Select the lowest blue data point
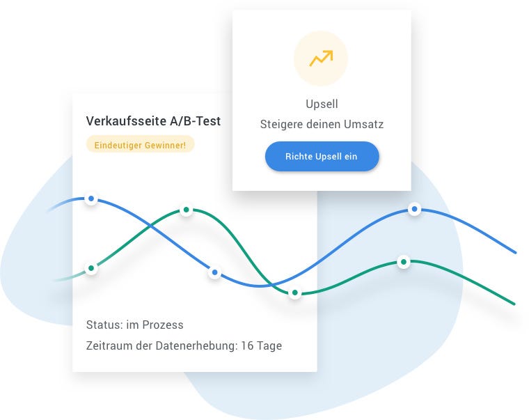The width and height of the screenshot is (529, 420). (214, 272)
